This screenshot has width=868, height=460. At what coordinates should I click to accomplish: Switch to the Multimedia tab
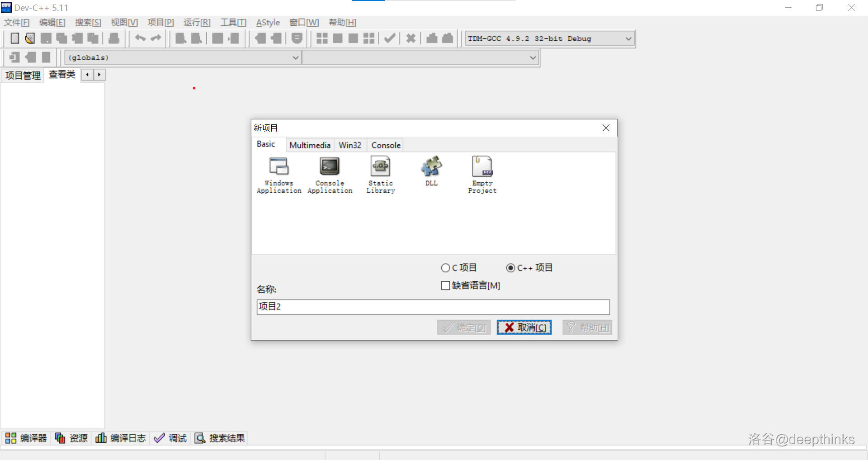[310, 145]
